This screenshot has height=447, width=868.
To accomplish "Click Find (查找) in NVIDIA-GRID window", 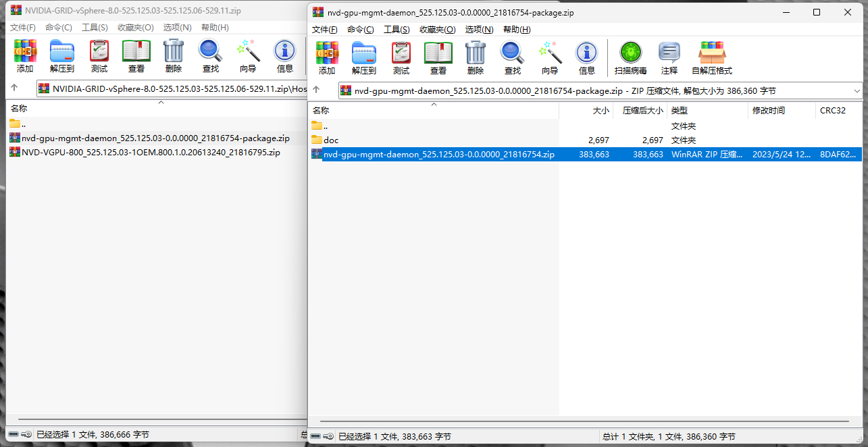I will pos(211,55).
